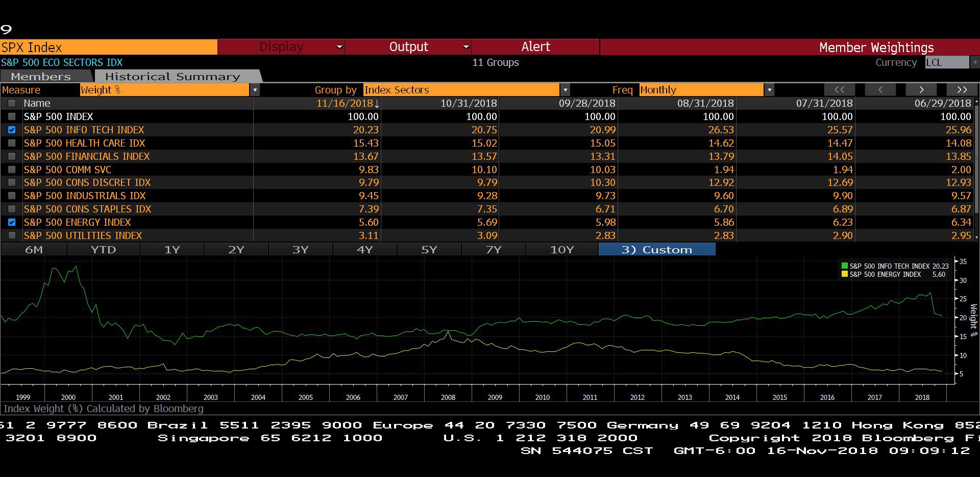Click the 11 Groups label
This screenshot has height=477, width=980.
(x=496, y=62)
